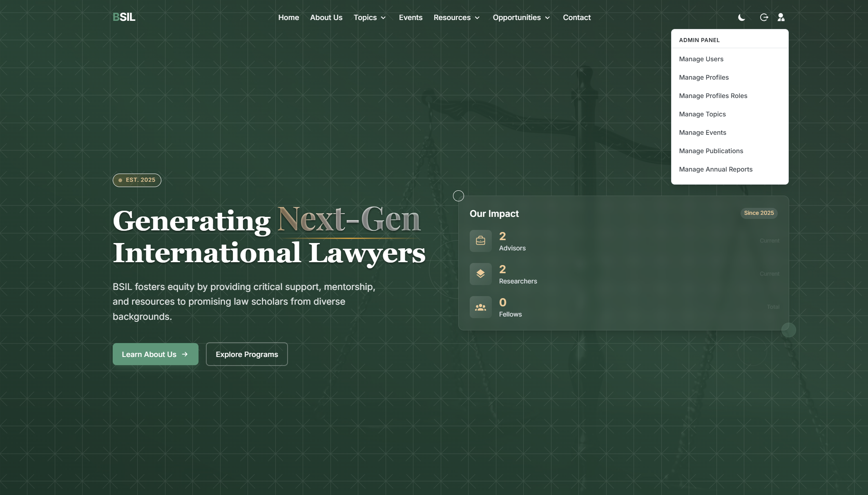Open the user profile icon menu
This screenshot has height=495, width=868.
[781, 17]
